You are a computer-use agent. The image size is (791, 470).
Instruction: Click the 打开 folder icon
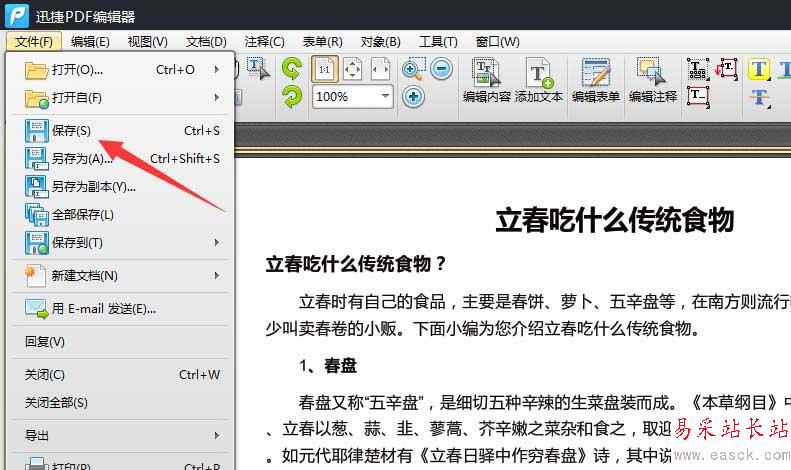37,70
